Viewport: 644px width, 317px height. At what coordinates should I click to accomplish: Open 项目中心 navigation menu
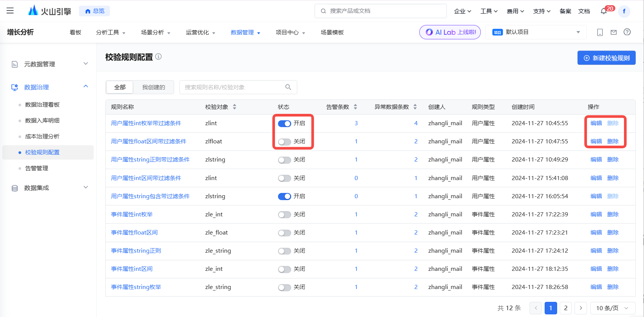tap(290, 33)
